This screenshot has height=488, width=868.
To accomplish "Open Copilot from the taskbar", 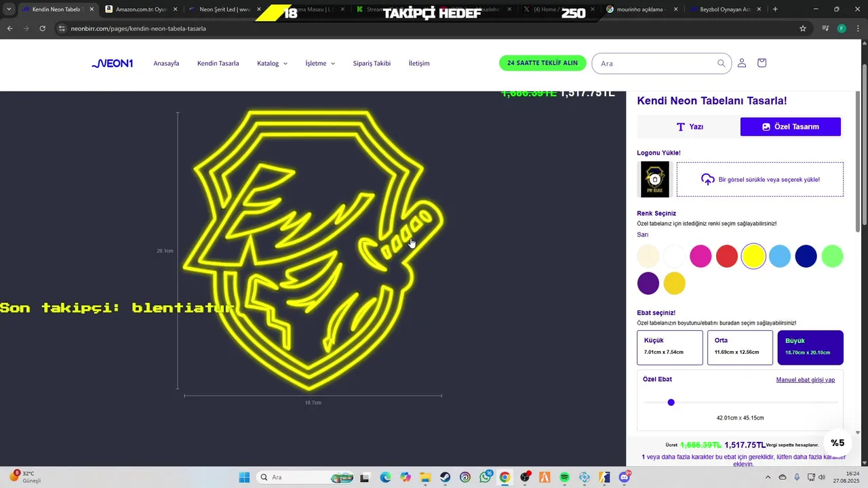I will (406, 477).
